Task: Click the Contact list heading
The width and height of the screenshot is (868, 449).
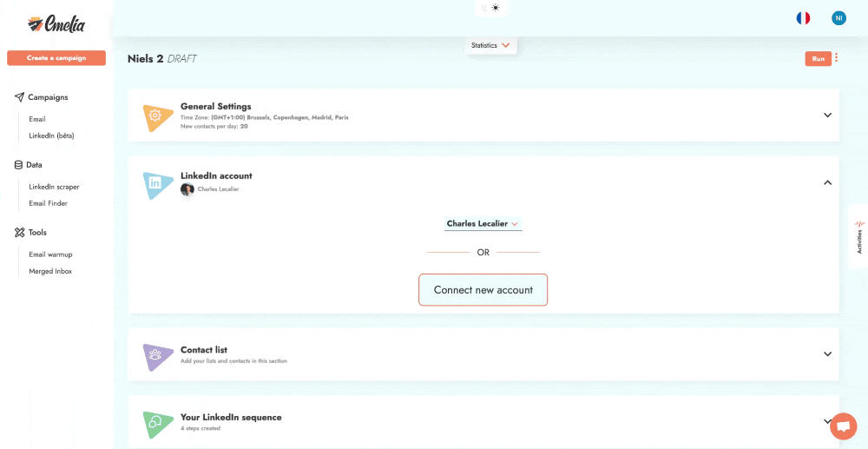Action: pyautogui.click(x=204, y=350)
